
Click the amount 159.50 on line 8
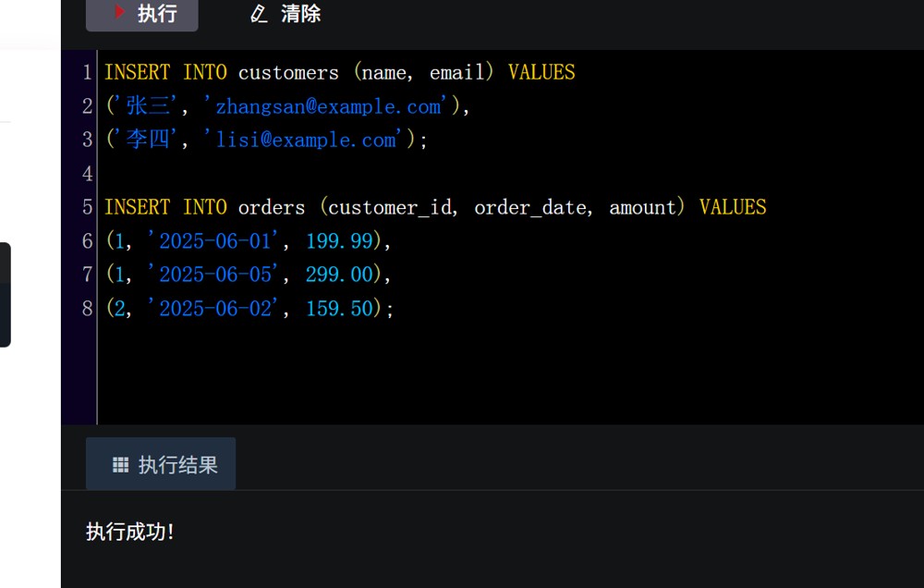(339, 308)
